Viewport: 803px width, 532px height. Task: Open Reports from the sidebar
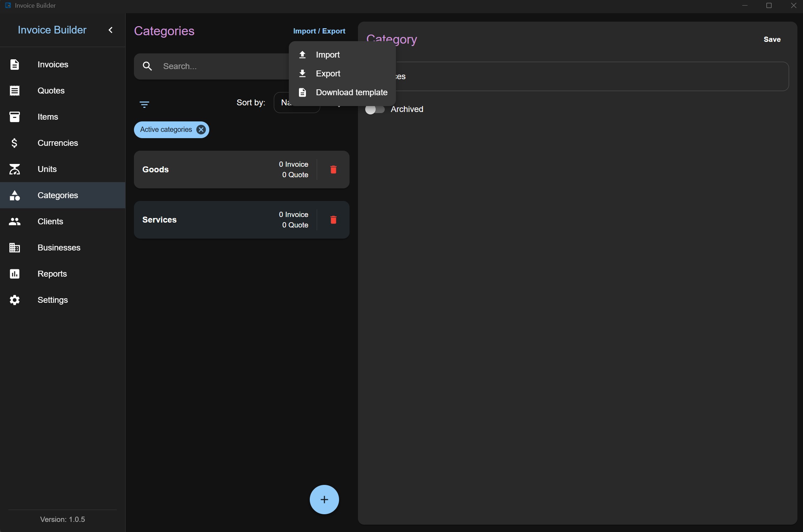62,274
